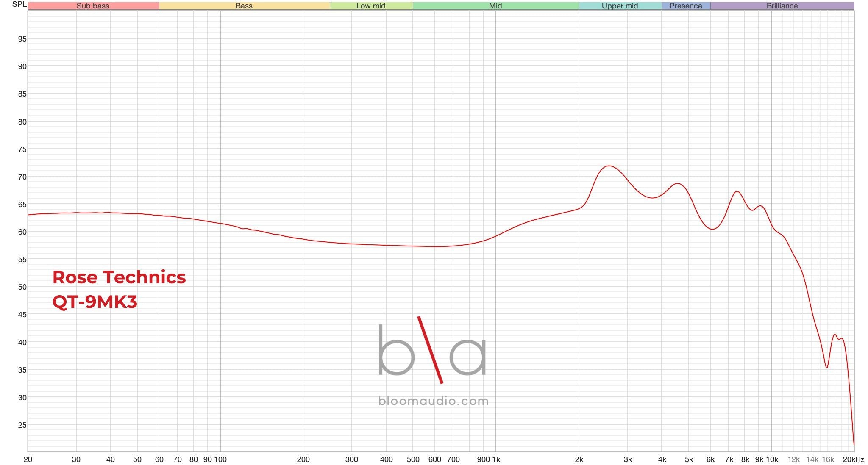Click the 14k frequency tick label
Viewport: 868px width, 465px height.
(812, 459)
